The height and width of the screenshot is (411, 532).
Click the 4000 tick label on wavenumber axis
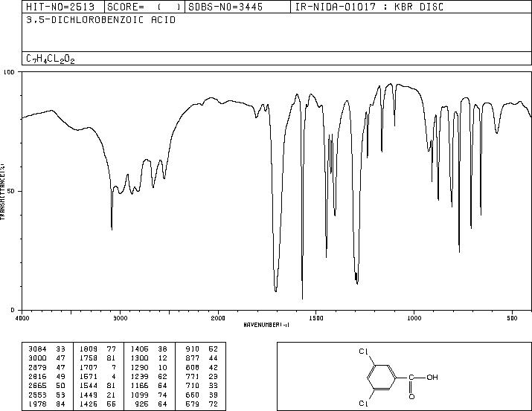click(22, 318)
